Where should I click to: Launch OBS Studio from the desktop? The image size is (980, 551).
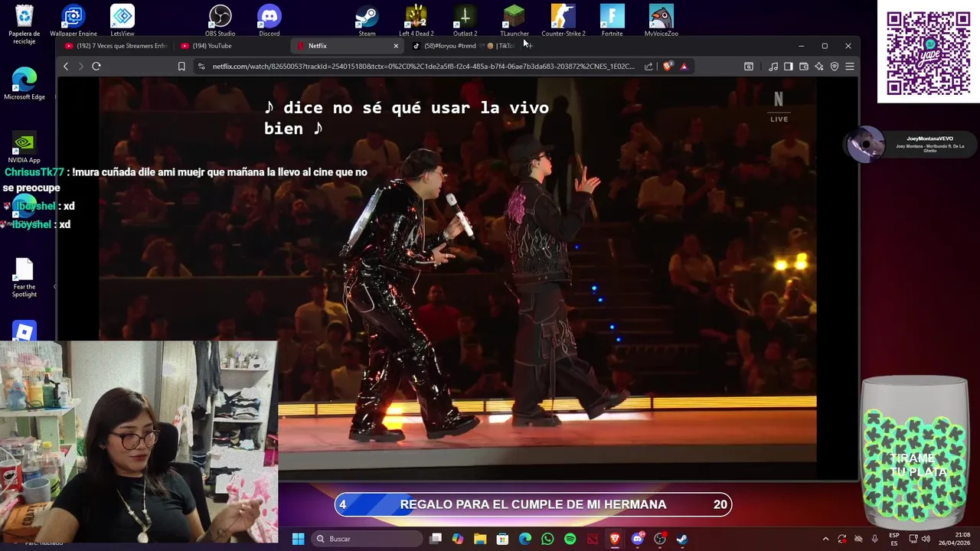click(x=220, y=21)
